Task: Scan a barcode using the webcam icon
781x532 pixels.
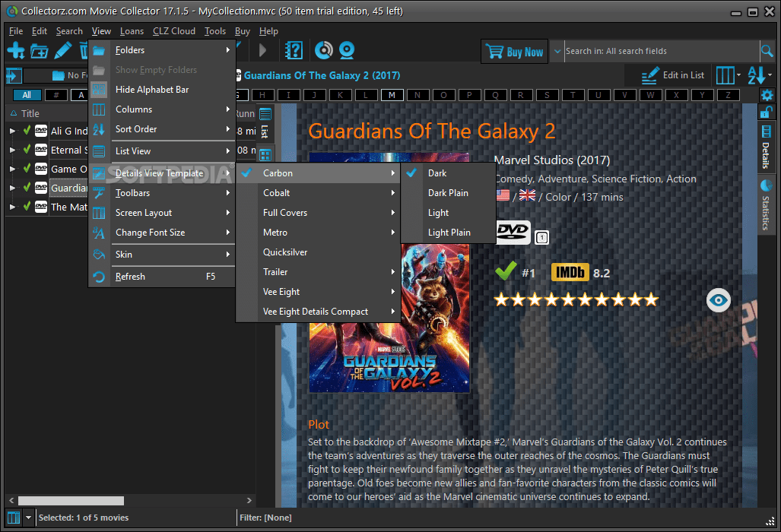Action: pyautogui.click(x=347, y=50)
